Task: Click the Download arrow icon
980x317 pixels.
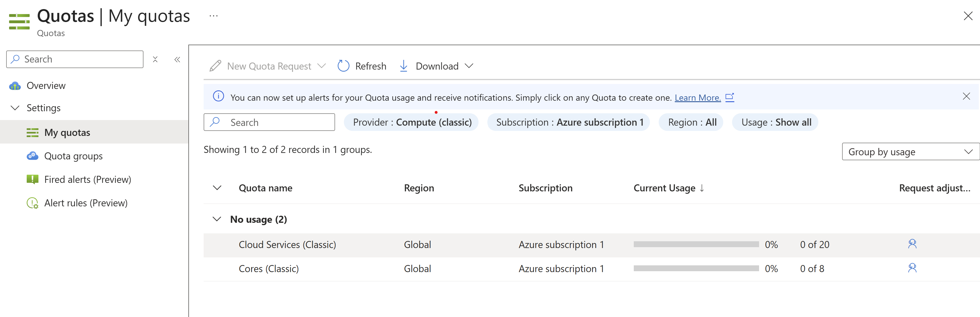Action: tap(403, 66)
